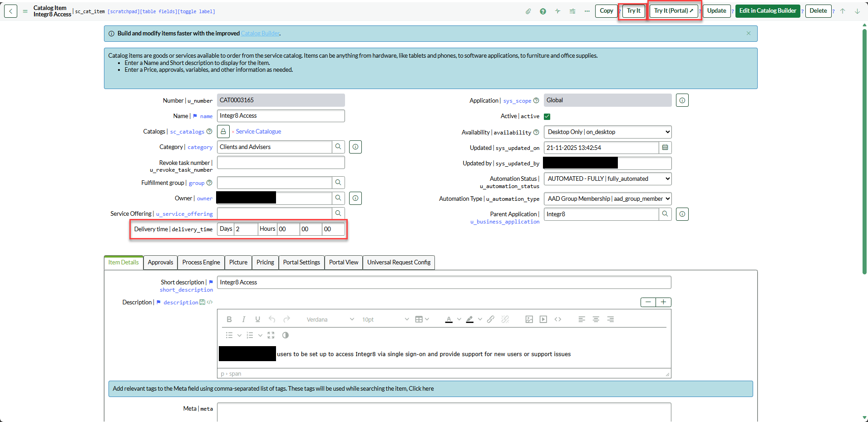Open the Portal Settings tab
This screenshot has width=868, height=422.
(x=301, y=263)
